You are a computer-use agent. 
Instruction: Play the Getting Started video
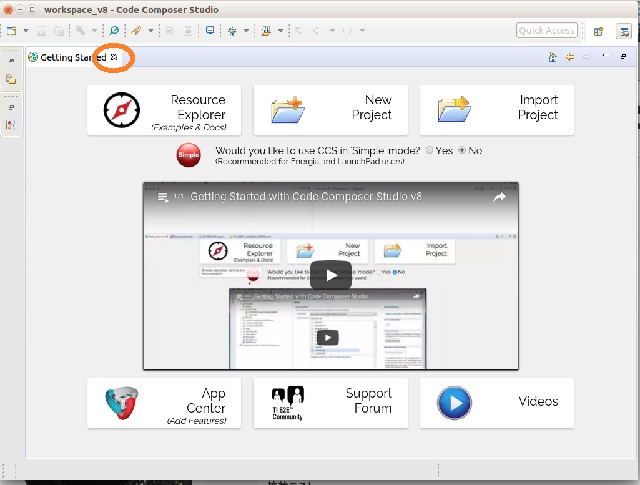pos(331,276)
